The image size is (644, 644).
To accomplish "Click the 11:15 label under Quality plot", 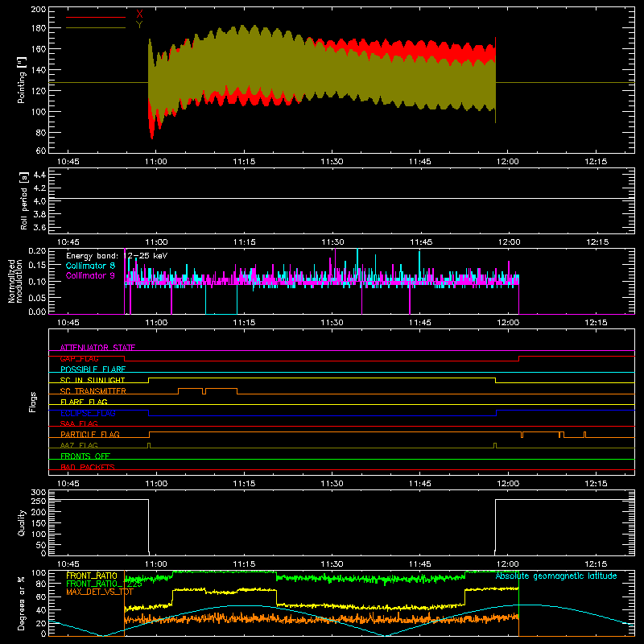I will tap(244, 564).
